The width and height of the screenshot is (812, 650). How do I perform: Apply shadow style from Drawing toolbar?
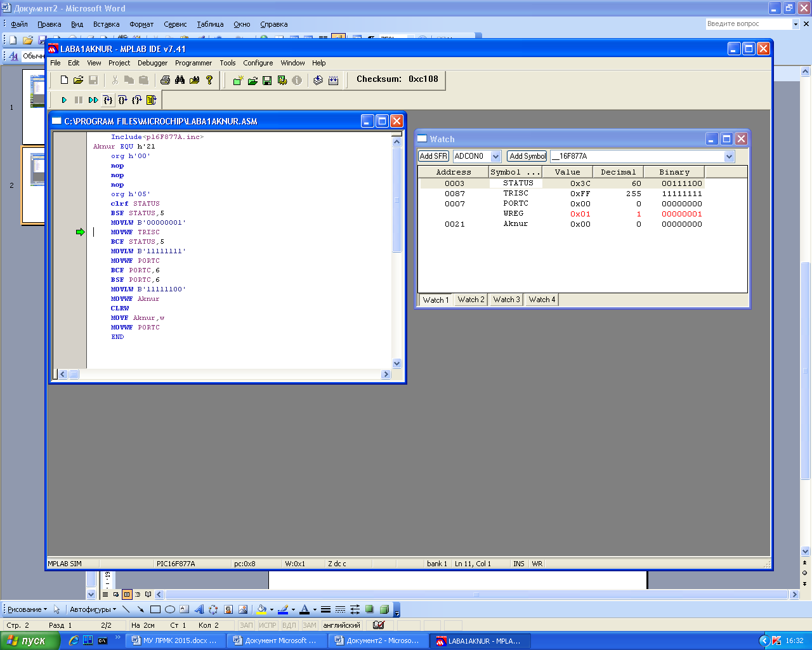370,609
